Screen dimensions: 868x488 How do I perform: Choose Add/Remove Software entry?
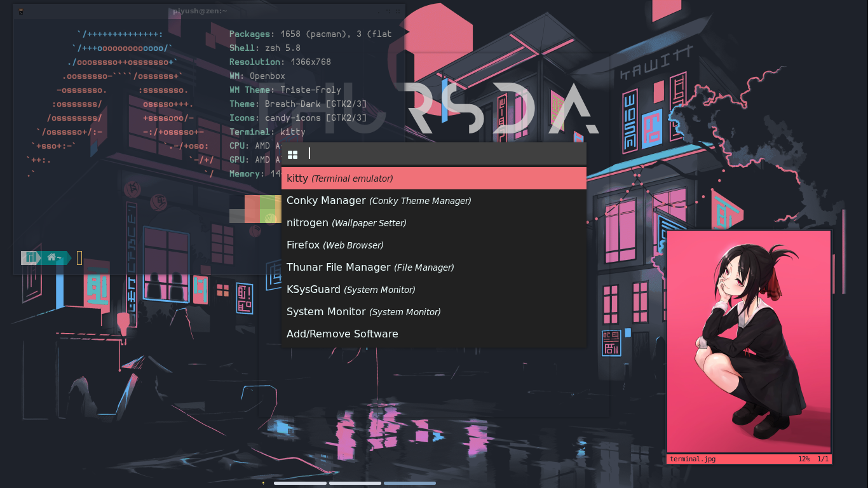pos(434,334)
